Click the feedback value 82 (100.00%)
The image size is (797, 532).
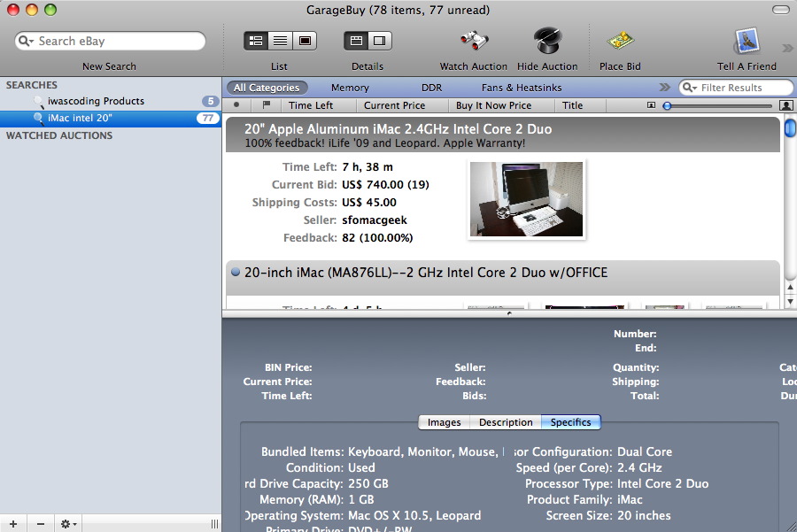pyautogui.click(x=377, y=238)
